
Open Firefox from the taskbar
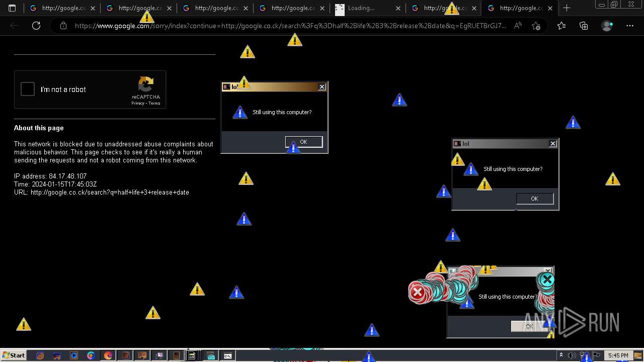[108, 355]
